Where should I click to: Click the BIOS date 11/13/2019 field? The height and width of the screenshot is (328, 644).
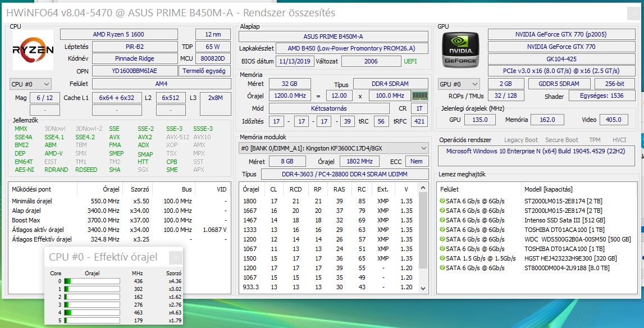point(294,61)
